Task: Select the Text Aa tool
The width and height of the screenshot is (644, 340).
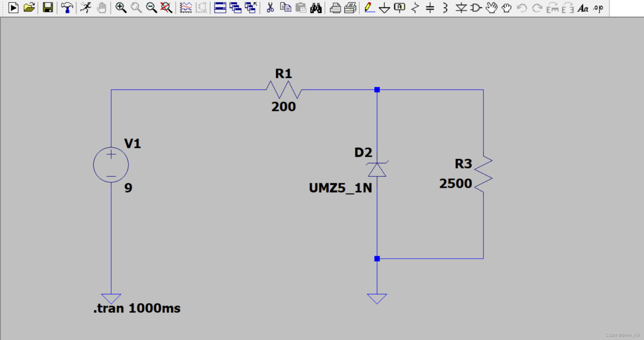Action: tap(583, 8)
